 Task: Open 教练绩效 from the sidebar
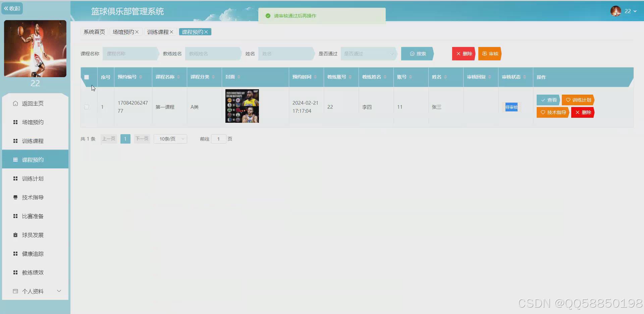pyautogui.click(x=33, y=272)
